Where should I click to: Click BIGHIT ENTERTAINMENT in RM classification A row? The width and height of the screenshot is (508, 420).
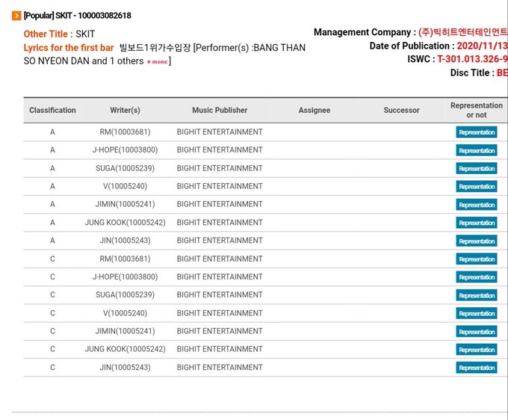coord(220,132)
